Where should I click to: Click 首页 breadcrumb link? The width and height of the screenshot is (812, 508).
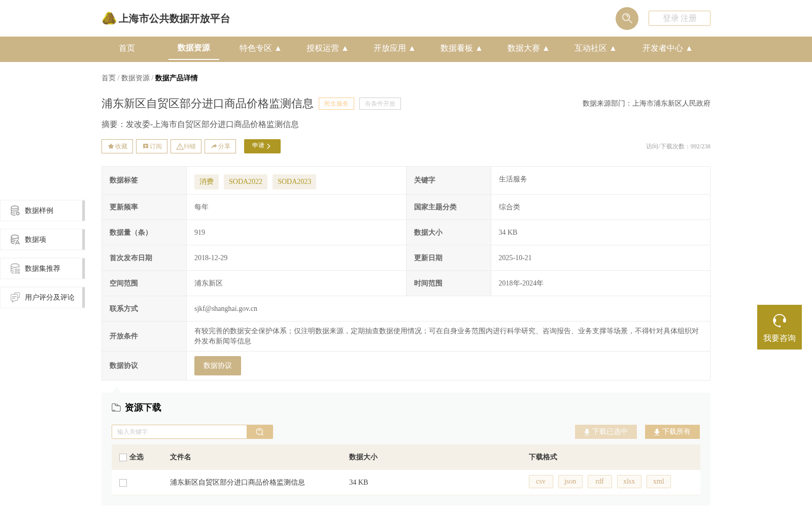[109, 78]
